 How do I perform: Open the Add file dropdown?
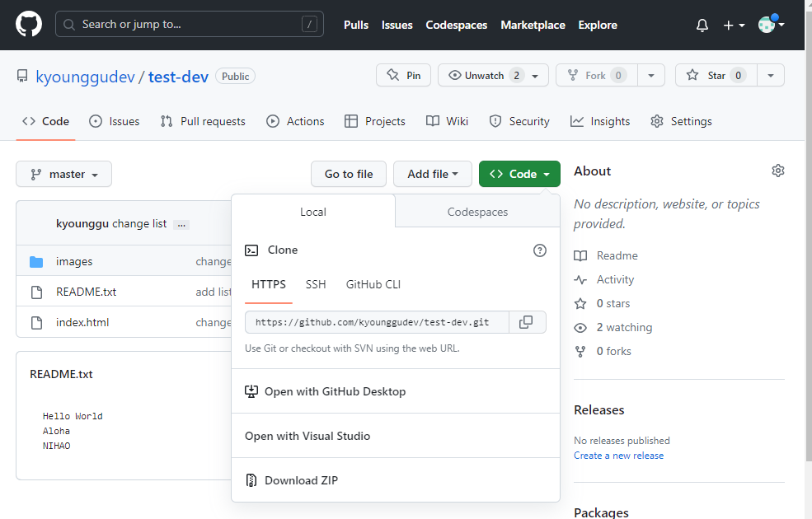click(x=433, y=175)
